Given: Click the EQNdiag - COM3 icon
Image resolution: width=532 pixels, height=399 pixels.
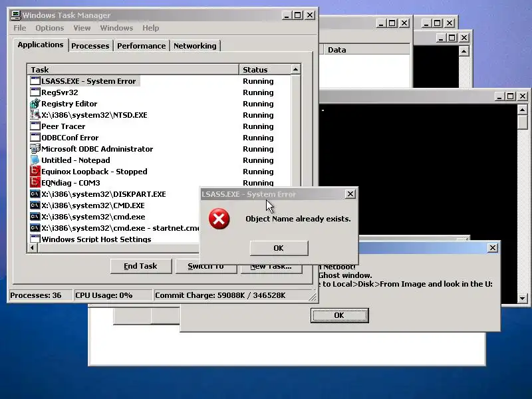Looking at the screenshot, I should 35,182.
